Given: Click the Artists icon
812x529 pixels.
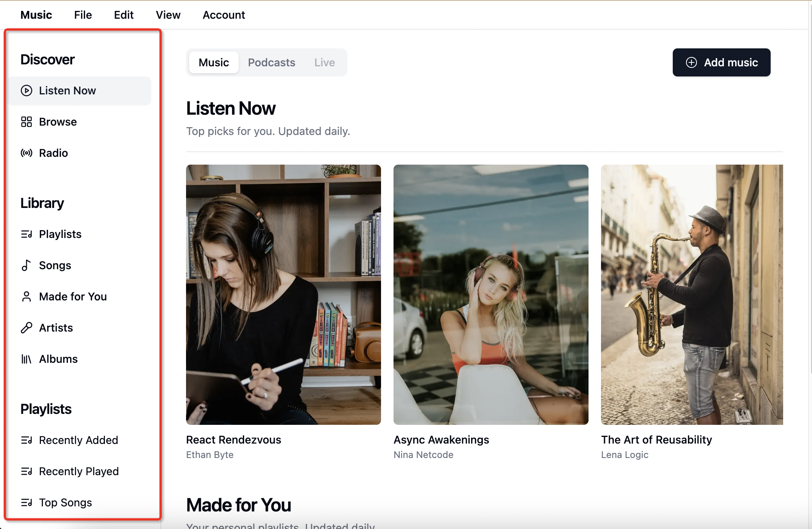Looking at the screenshot, I should tap(26, 328).
